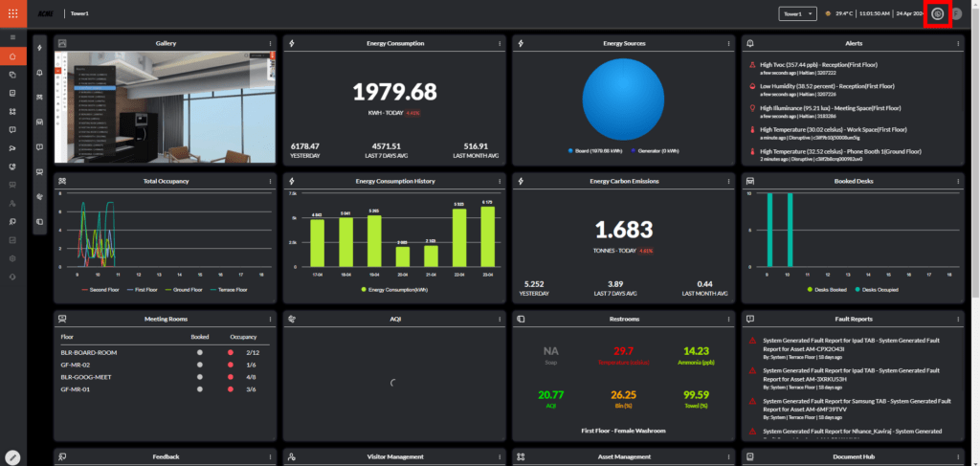Expand the hamburger menu in left sidebar
980x466 pixels.
coord(12,36)
